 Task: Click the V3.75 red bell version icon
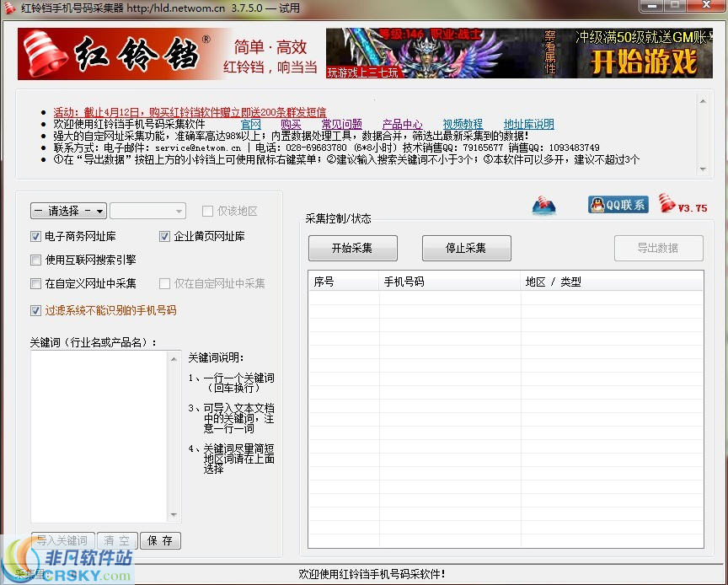[x=683, y=204]
